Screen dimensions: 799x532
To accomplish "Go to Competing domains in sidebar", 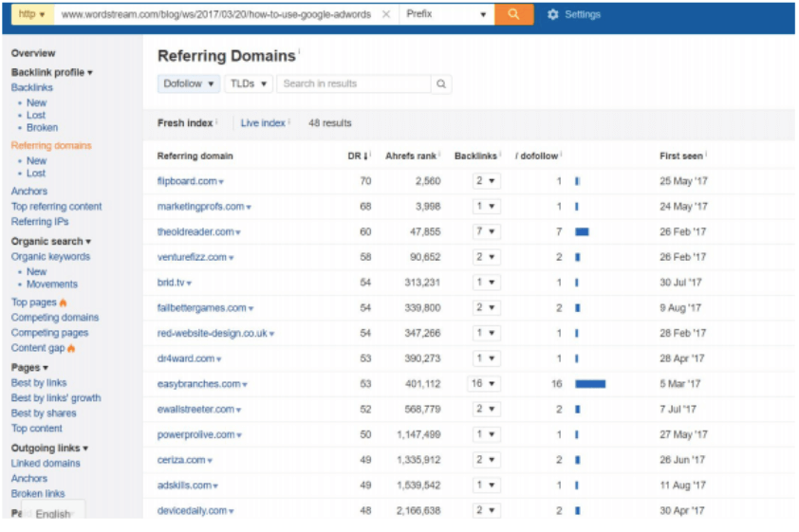I will coord(55,318).
